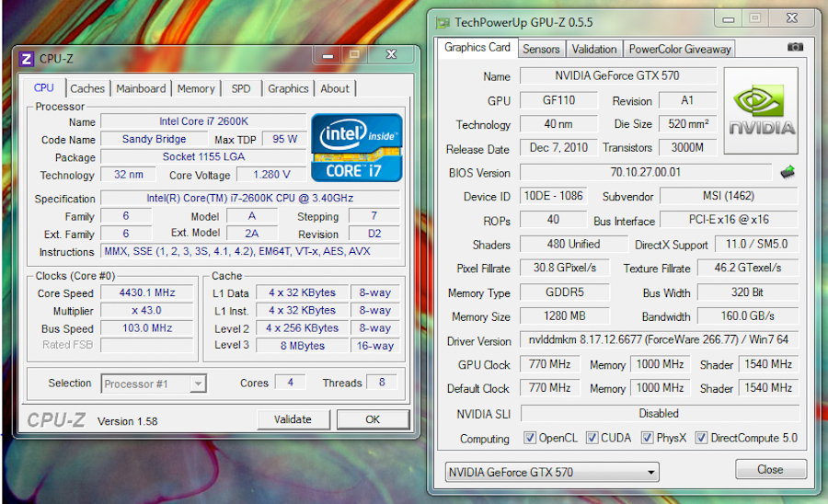Click the Subvendor value MSI (1462)
Screen dimensions: 828x504
click(729, 196)
